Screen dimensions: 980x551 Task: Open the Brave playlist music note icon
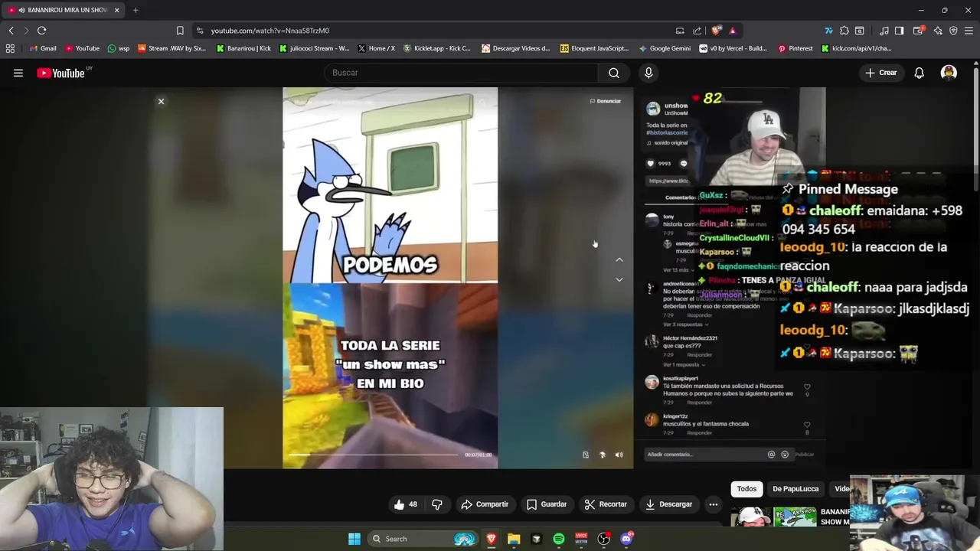[x=884, y=31]
